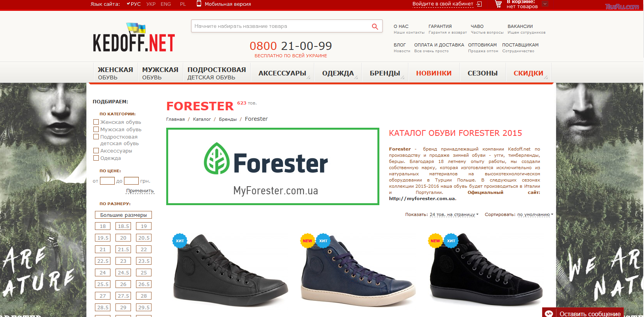The image size is (644, 317).
Task: Open the БРЕНДЫ navigation menu
Action: click(x=385, y=73)
